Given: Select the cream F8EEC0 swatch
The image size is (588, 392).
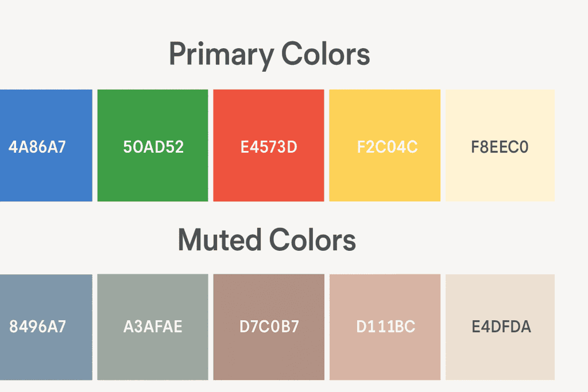Looking at the screenshot, I should click(500, 145).
